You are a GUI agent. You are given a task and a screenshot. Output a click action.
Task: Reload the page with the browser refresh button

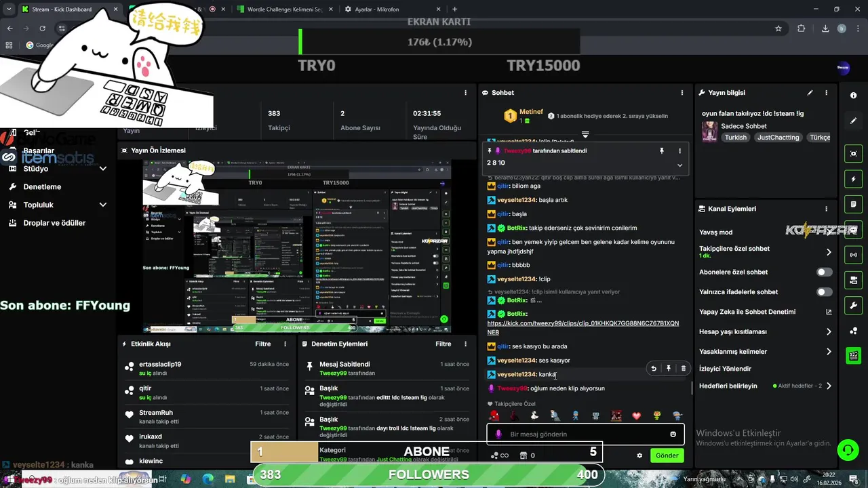point(42,28)
